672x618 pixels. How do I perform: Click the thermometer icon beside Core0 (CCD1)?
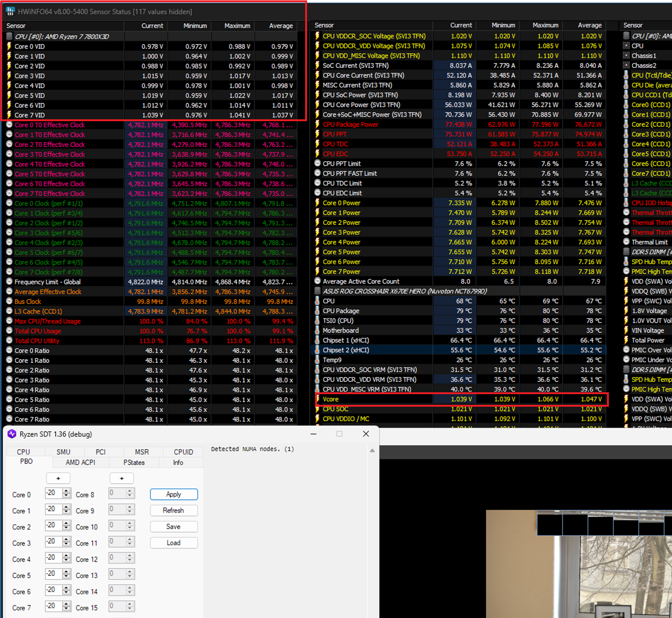[626, 105]
